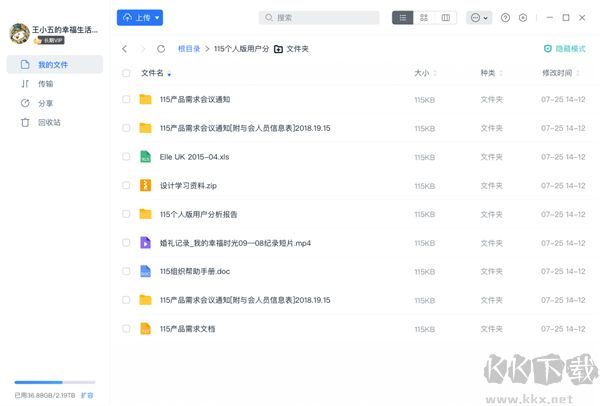Check the box for the mp4 video row
This screenshot has height=406, width=600.
126,243
